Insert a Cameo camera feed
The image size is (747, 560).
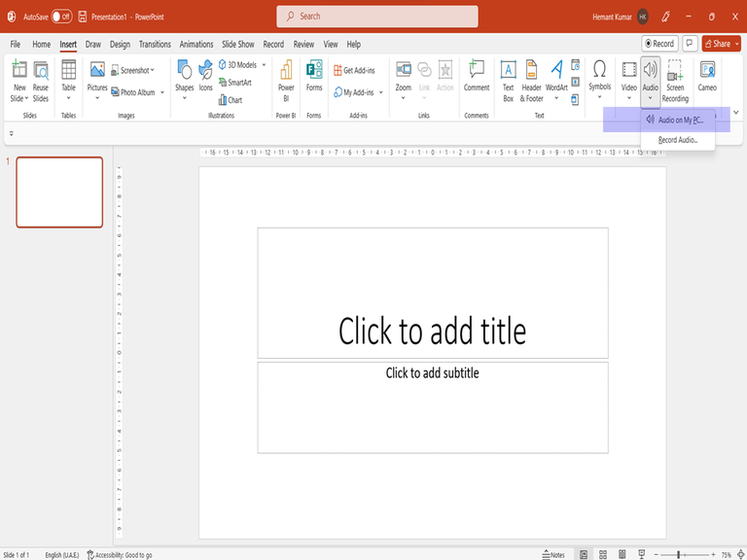pyautogui.click(x=707, y=78)
